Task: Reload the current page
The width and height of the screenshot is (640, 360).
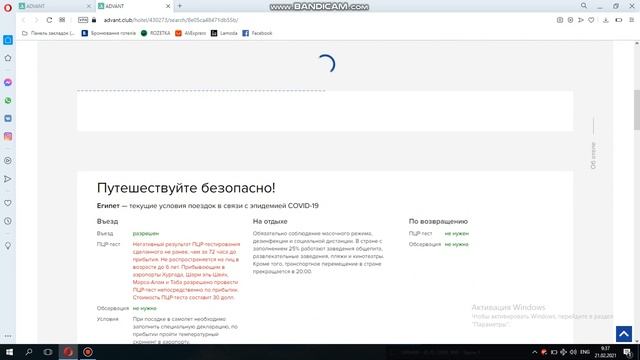Action: [x=49, y=20]
